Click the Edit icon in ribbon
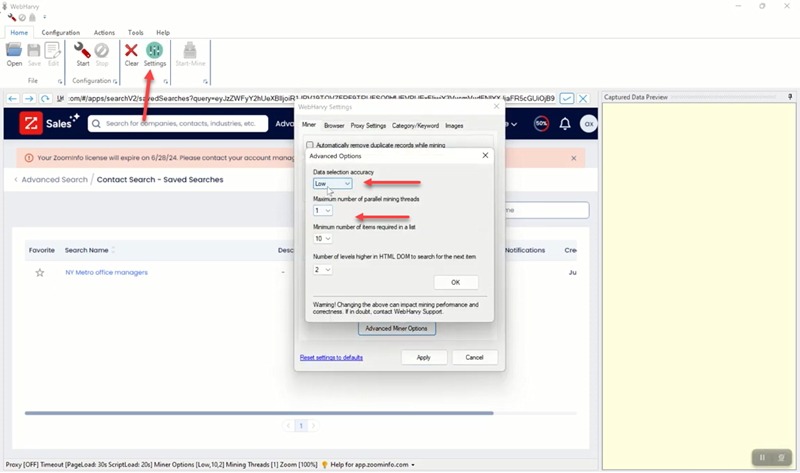The height and width of the screenshot is (473, 800). 53,54
